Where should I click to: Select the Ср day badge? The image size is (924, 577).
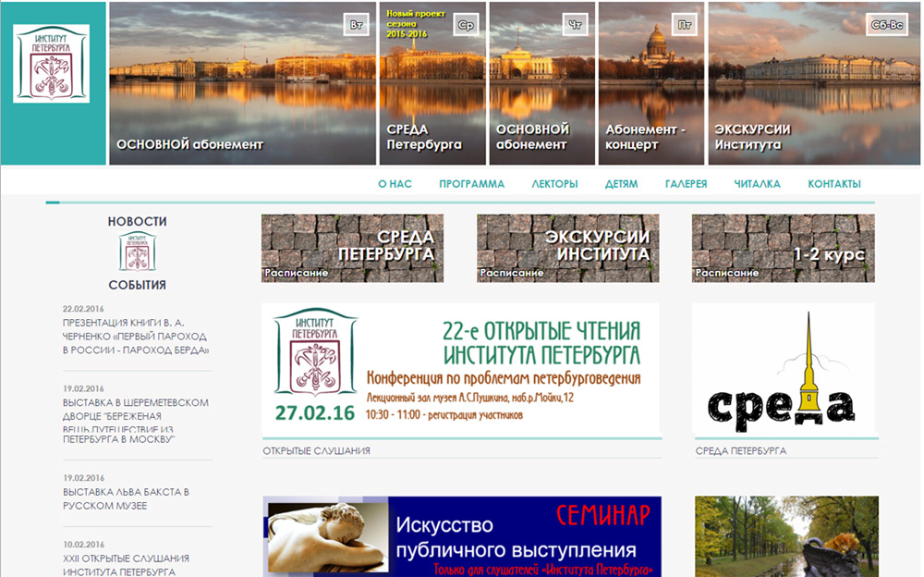pos(466,25)
